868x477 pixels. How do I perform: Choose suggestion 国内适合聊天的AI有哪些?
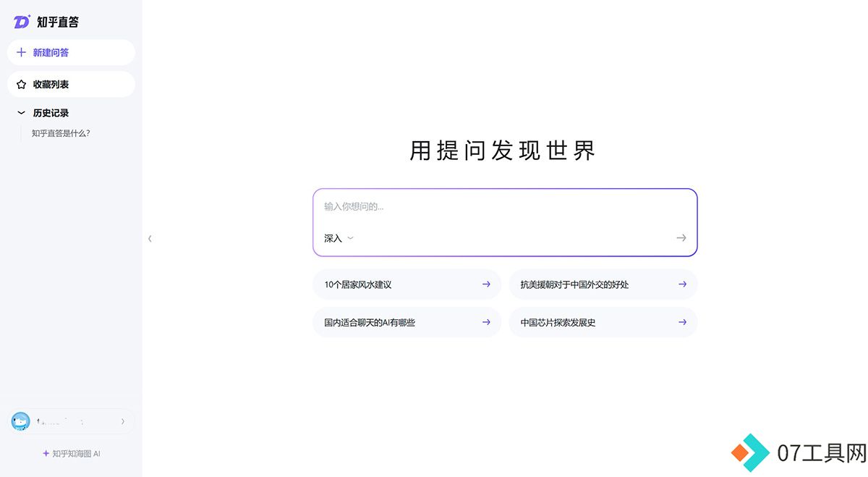point(407,322)
